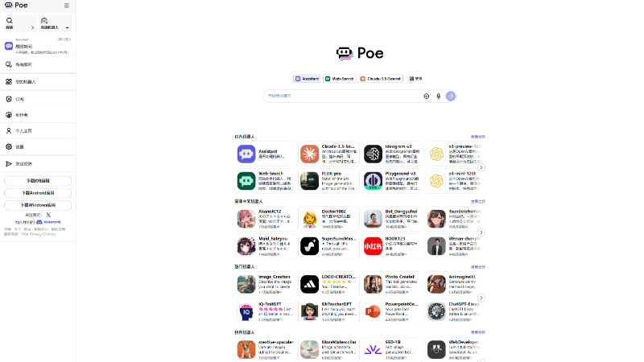Select the Claude-3.5-Sonnet chip above the chat box
Screen dimensions: 644x362
coord(381,78)
